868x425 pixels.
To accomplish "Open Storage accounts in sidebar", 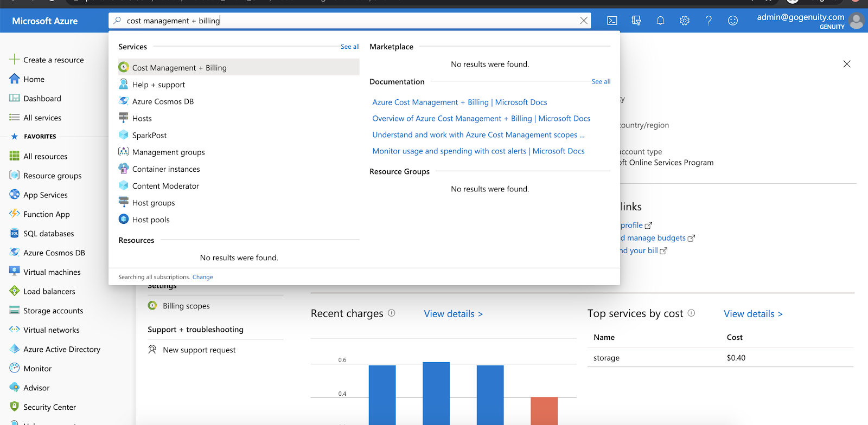I will tap(53, 311).
